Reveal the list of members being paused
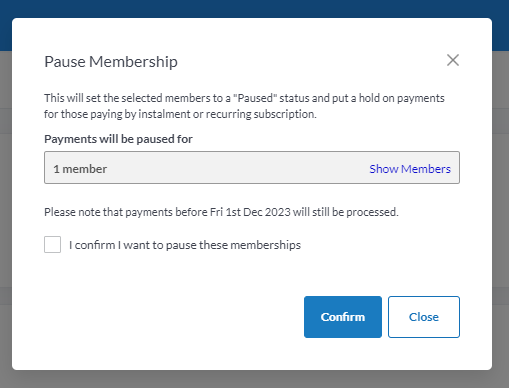 click(410, 169)
